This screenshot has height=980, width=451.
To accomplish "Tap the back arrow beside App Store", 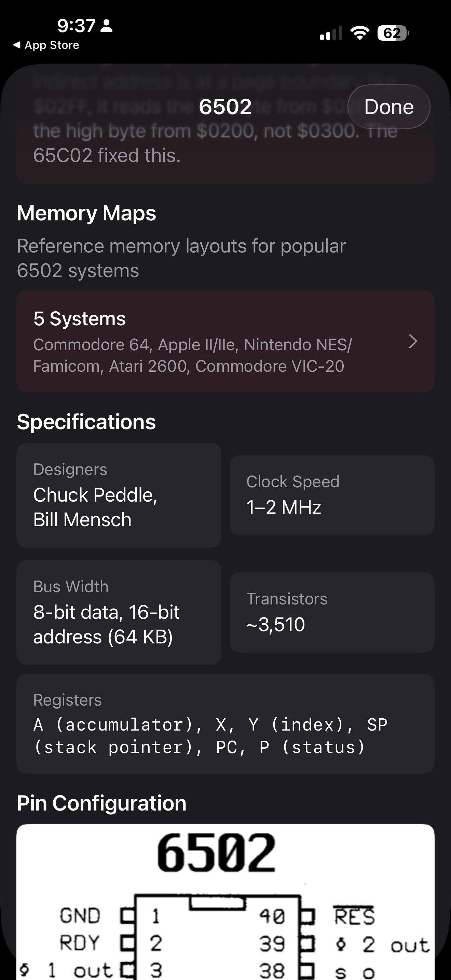I will [x=17, y=45].
